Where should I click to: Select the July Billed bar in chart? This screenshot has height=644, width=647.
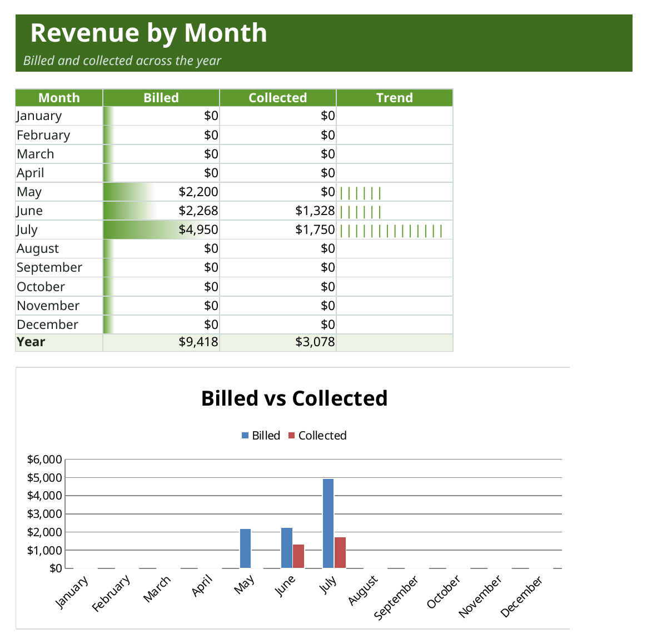click(x=329, y=523)
